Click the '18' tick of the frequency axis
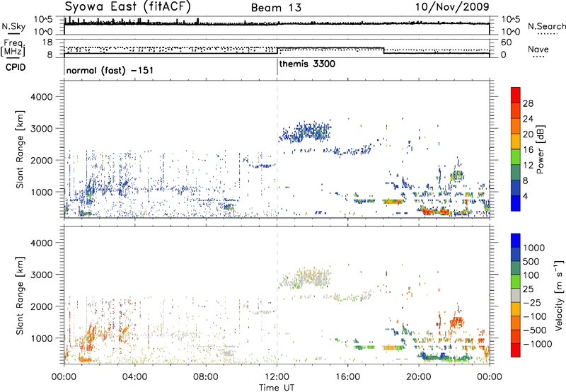The image size is (566, 392). click(47, 42)
